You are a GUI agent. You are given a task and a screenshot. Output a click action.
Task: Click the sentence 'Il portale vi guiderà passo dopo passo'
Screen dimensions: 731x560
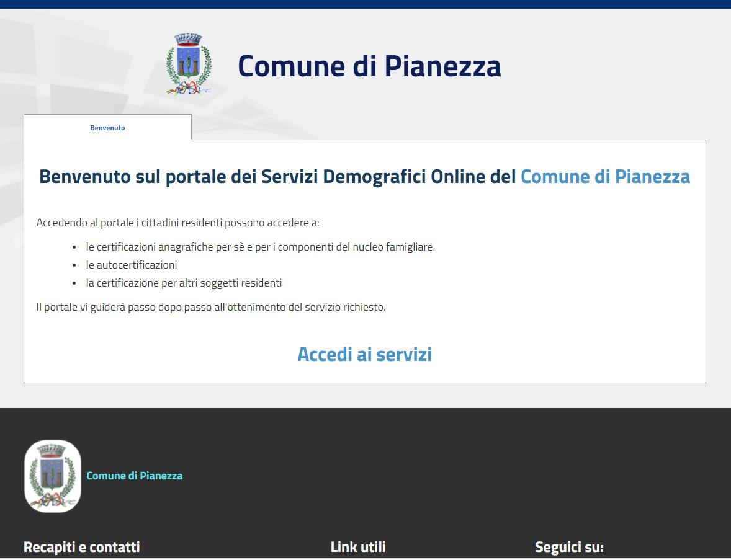[124, 307]
